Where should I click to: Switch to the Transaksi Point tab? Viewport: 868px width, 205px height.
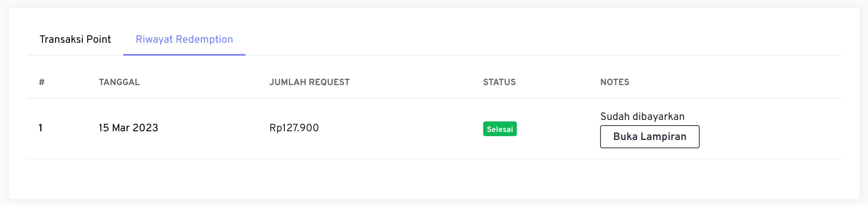pyautogui.click(x=75, y=39)
